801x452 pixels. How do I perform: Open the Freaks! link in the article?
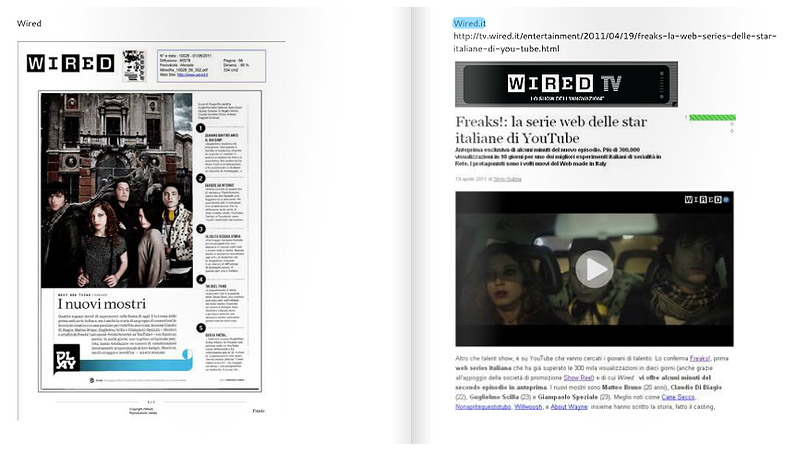pos(700,359)
